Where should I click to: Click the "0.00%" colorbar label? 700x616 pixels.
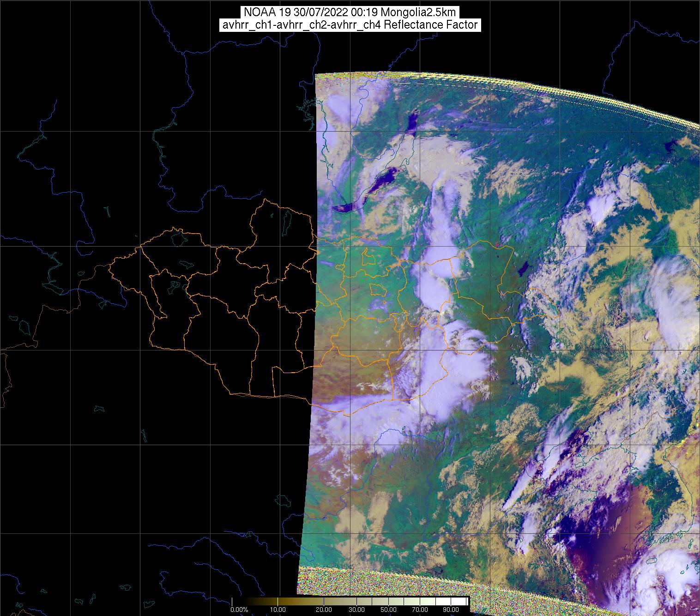[239, 610]
